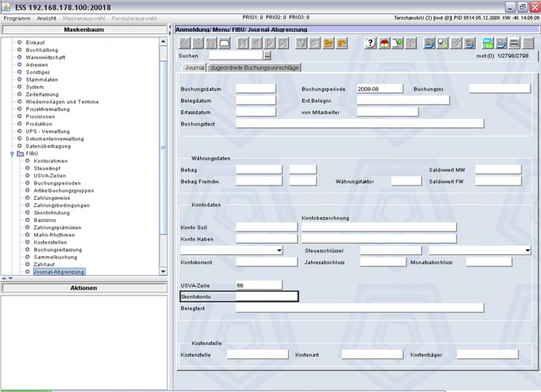The height and width of the screenshot is (392, 541).
Task: Click the first-record navigation icon
Action: 243,43
